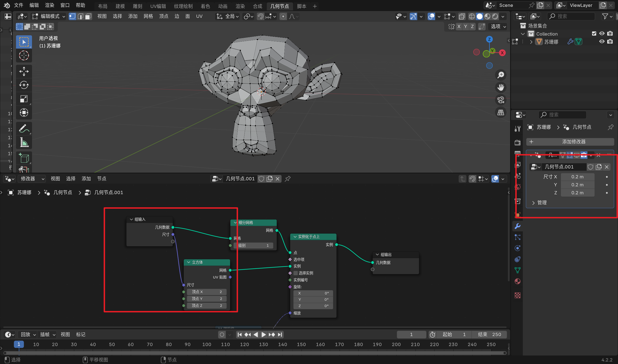This screenshot has width=618, height=364.
Task: Click the 结束 250 end frame field
Action: click(489, 334)
